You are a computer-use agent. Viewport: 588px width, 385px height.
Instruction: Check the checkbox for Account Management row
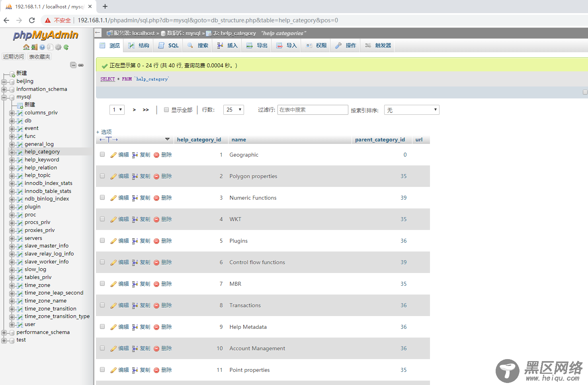102,348
